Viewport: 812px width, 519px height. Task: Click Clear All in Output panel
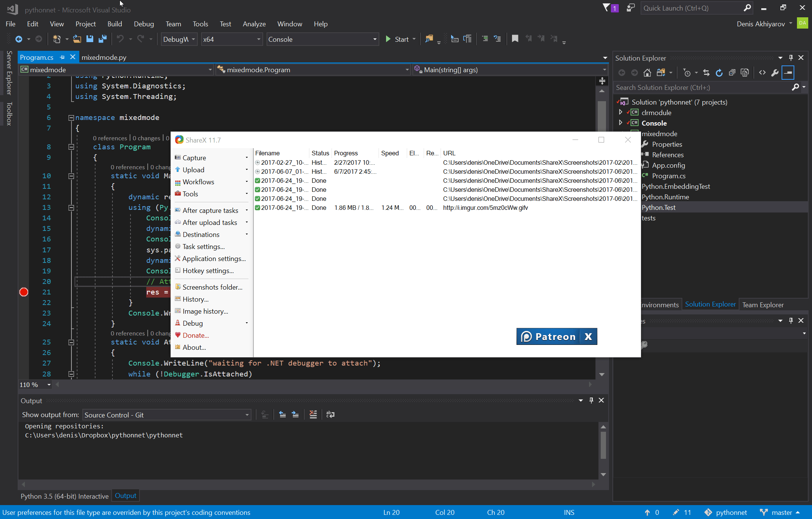pos(313,414)
